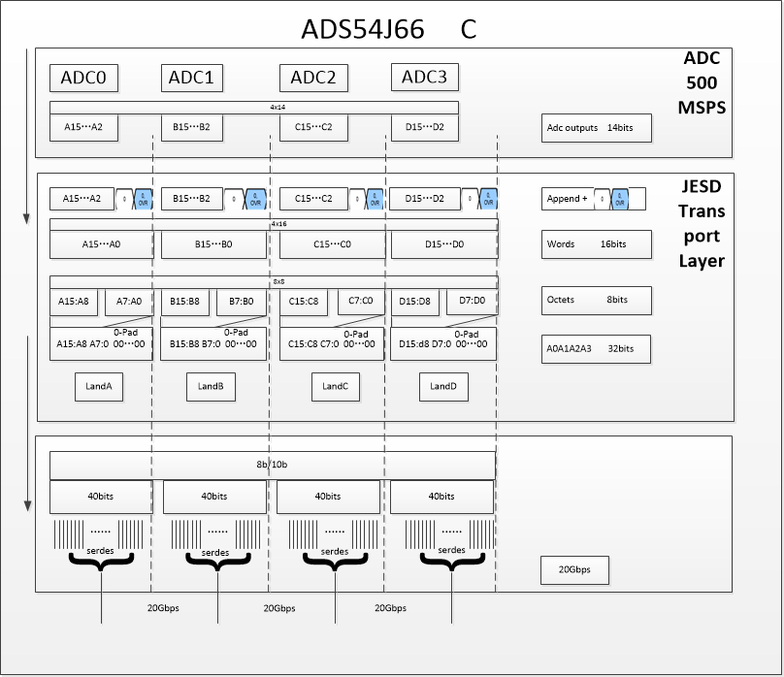
Task: Click the 'A15:A8 A7:0 00···00' padded box
Action: tap(101, 343)
